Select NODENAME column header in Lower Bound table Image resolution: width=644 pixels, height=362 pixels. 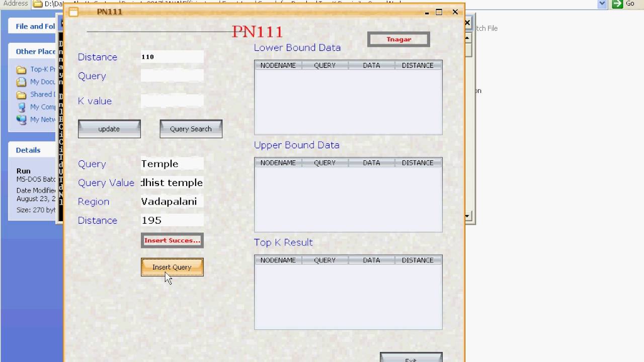click(278, 65)
